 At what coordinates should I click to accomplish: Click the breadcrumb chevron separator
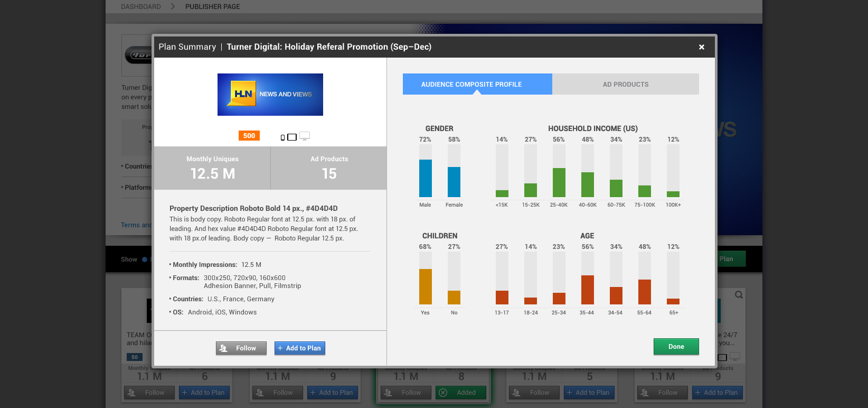click(173, 6)
